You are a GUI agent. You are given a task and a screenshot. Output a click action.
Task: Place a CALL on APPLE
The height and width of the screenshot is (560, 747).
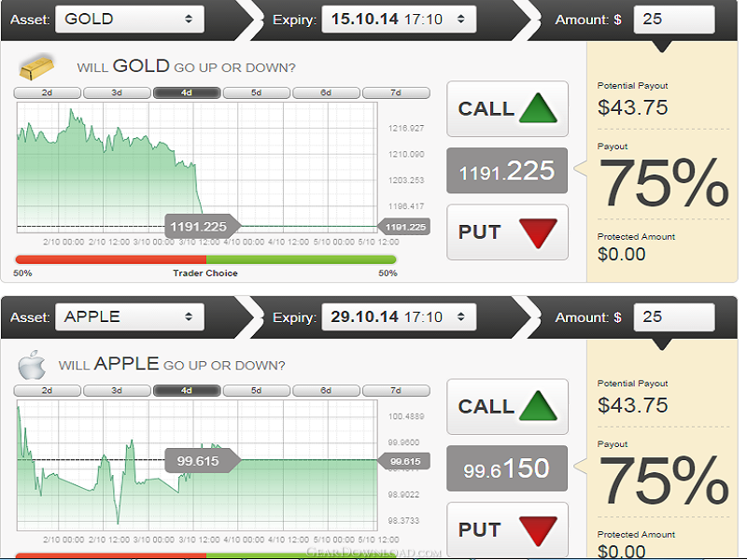coord(507,407)
